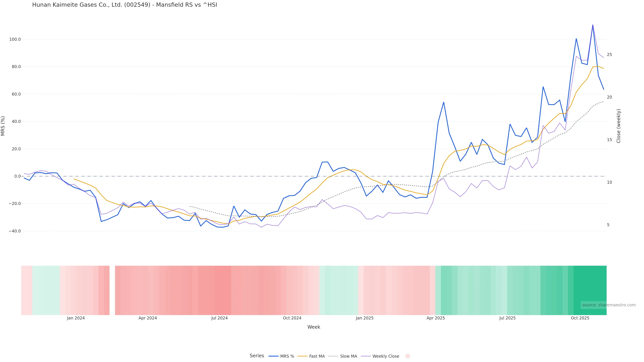Viewport: 644px width, 362px height.
Task: Select the Oct 2025 tick label
Action: (x=580, y=318)
